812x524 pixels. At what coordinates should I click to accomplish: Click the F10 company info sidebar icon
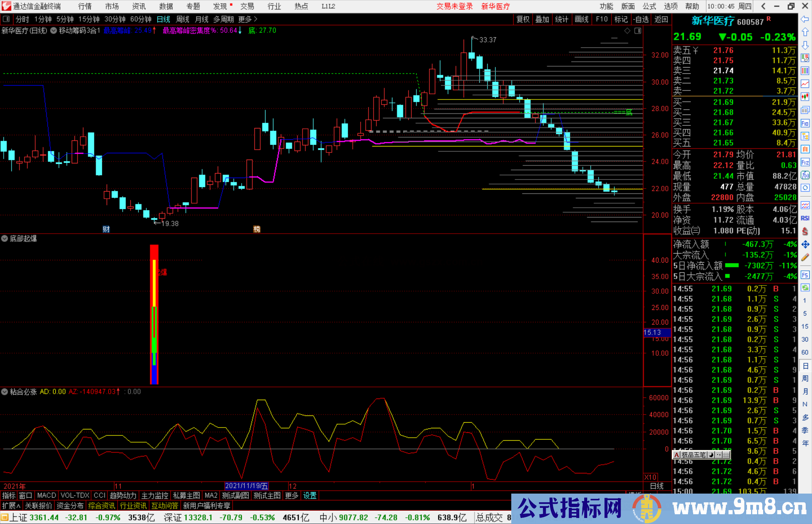(x=805, y=123)
